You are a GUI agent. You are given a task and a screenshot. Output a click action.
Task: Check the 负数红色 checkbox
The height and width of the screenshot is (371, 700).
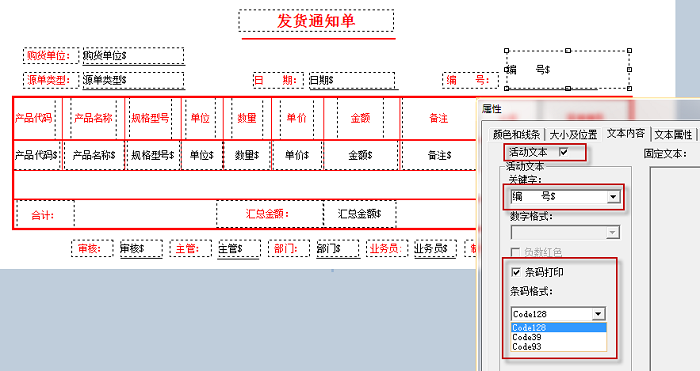pyautogui.click(x=515, y=252)
